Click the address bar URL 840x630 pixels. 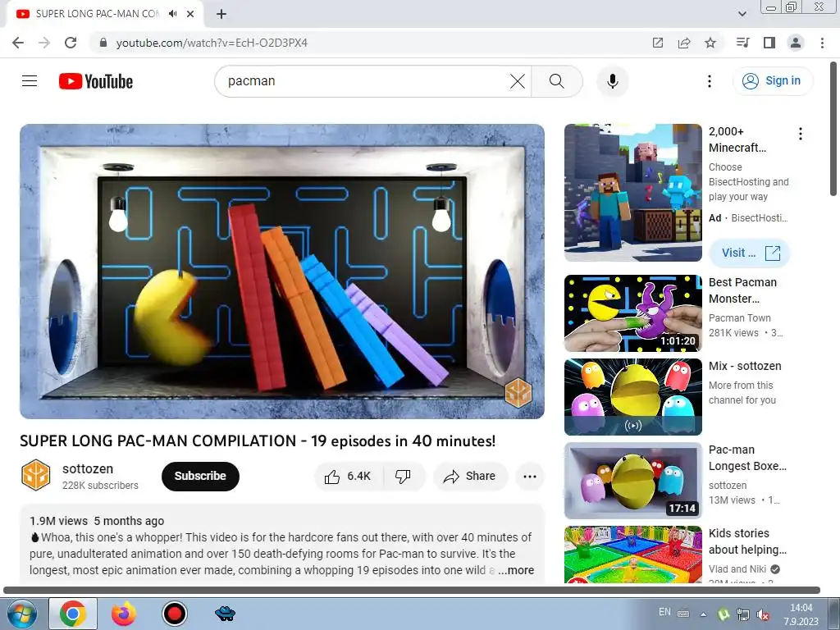pyautogui.click(x=212, y=43)
